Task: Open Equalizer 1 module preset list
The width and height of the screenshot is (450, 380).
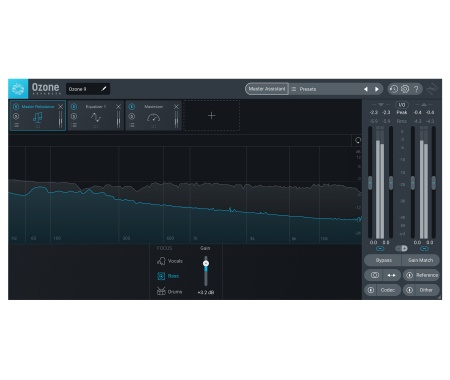Action: click(74, 125)
